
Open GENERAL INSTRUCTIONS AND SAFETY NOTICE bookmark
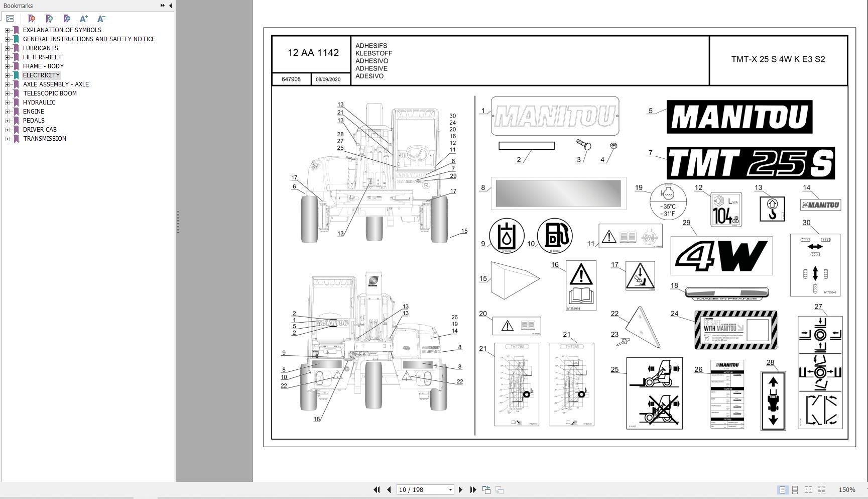pos(89,39)
